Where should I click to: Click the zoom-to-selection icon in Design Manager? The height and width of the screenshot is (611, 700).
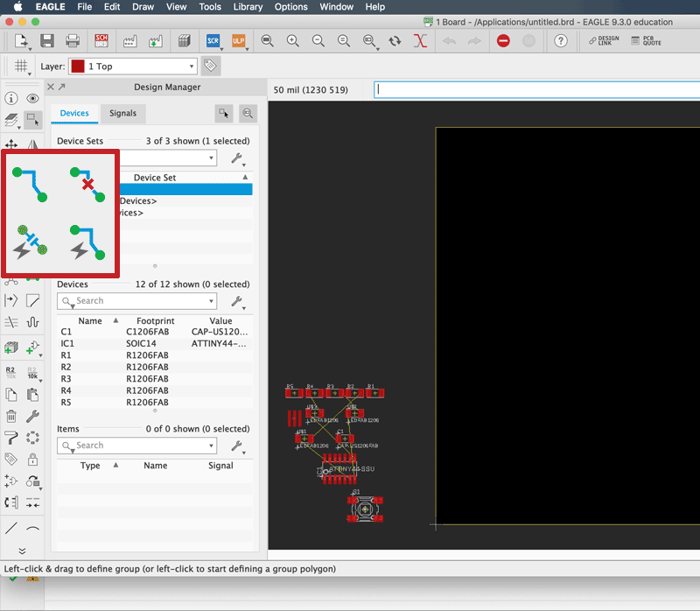pyautogui.click(x=248, y=114)
